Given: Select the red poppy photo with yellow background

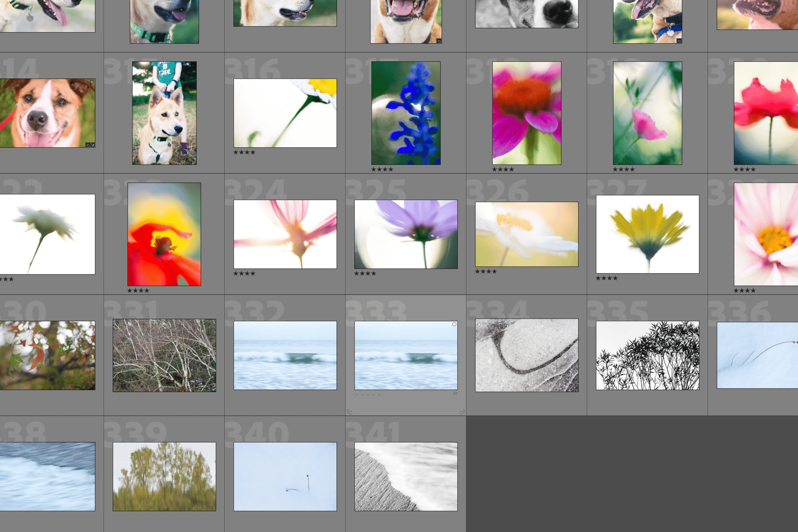Looking at the screenshot, I should point(164,234).
